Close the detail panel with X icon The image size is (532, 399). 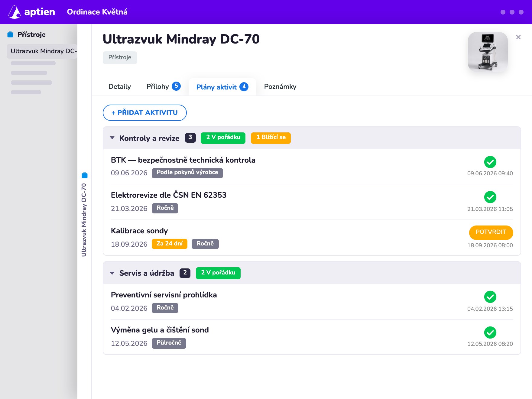coord(518,37)
